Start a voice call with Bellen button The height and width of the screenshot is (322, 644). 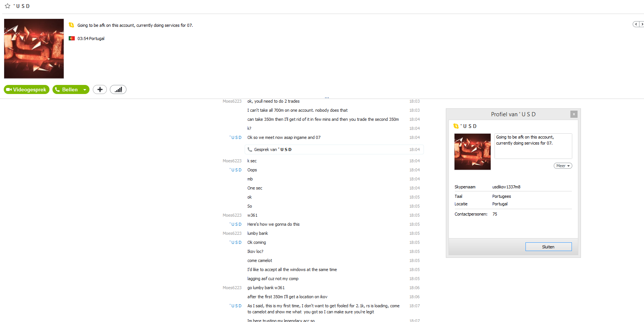tap(67, 89)
